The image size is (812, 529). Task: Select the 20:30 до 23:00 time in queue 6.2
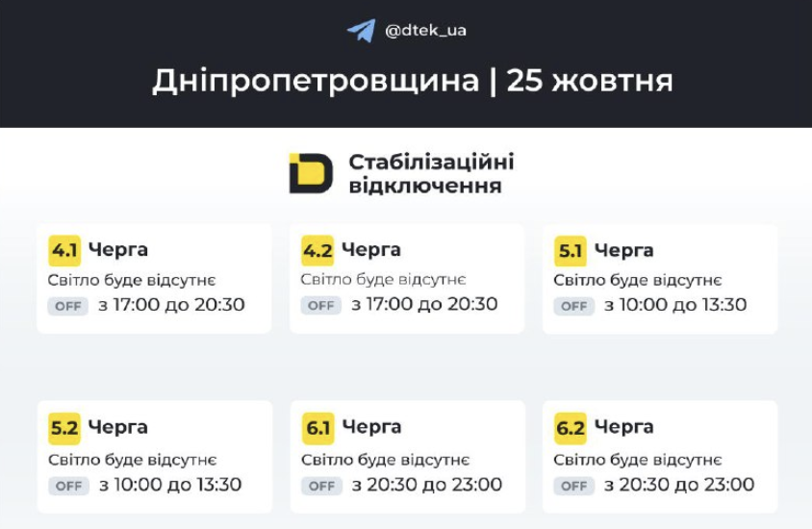pyautogui.click(x=679, y=485)
